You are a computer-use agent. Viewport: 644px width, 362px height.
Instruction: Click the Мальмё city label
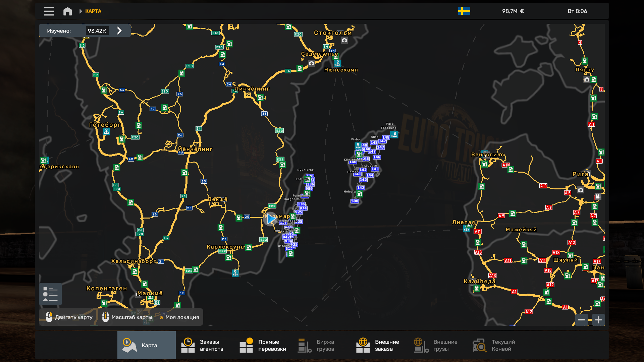coord(150,293)
